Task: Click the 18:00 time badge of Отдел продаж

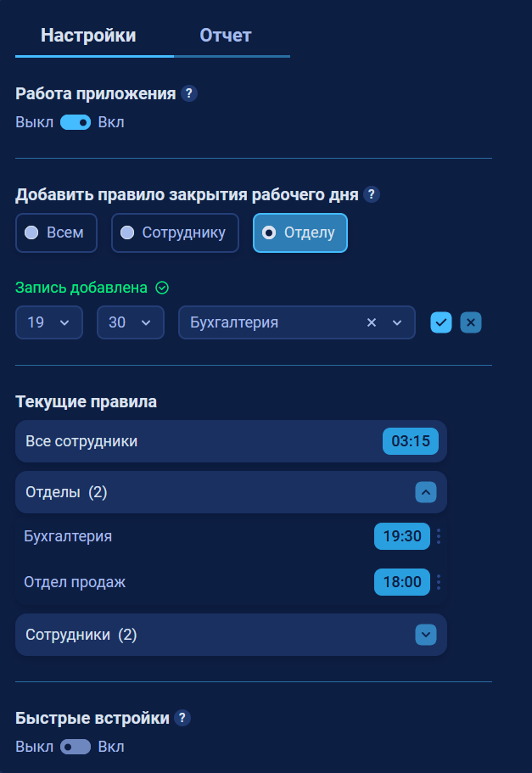Action: (402, 582)
